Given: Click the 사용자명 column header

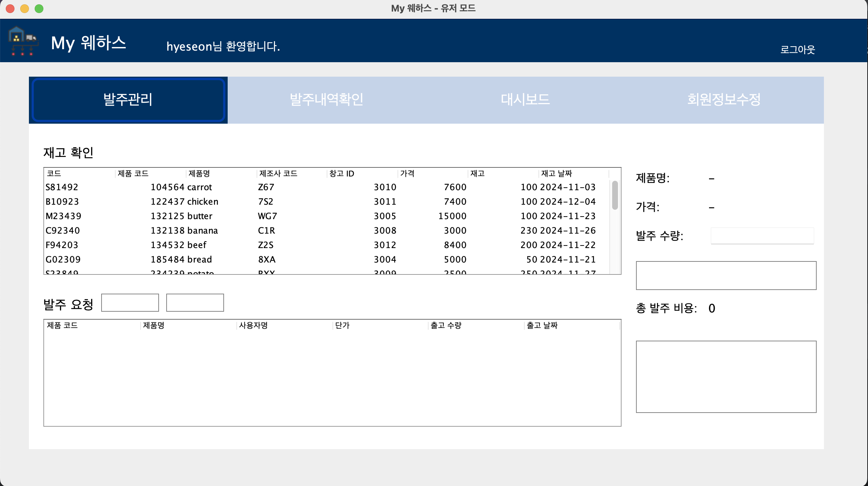Looking at the screenshot, I should click(285, 325).
